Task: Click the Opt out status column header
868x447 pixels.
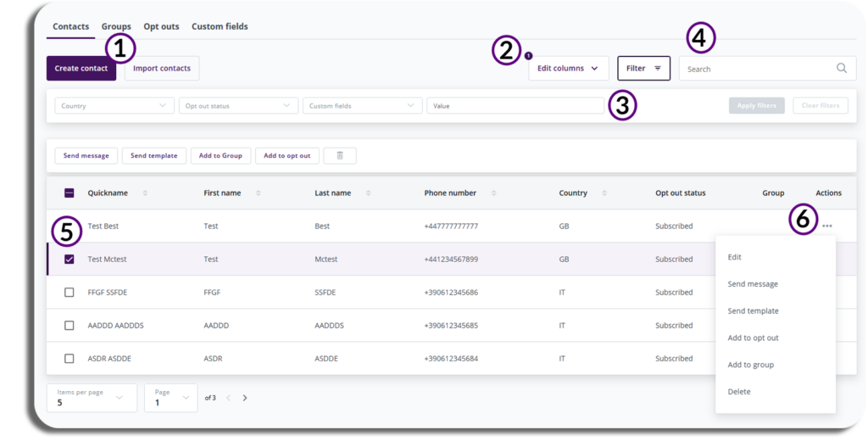Action: (681, 193)
